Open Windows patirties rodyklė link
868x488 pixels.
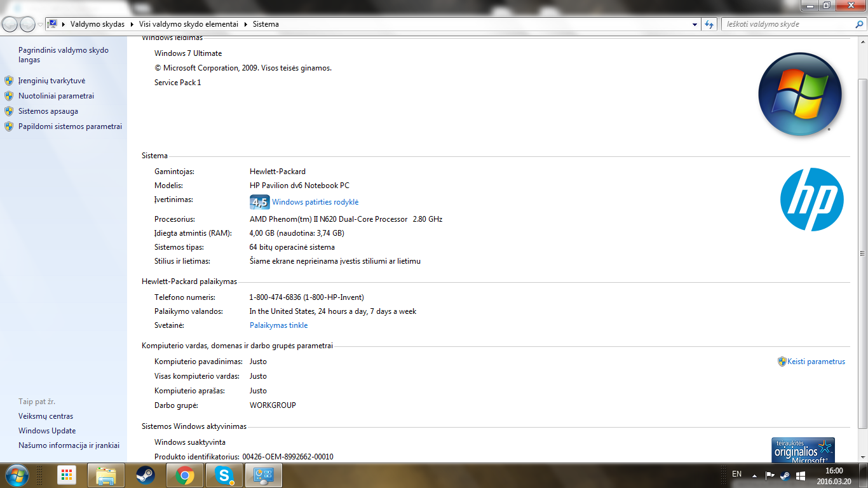[x=315, y=202]
